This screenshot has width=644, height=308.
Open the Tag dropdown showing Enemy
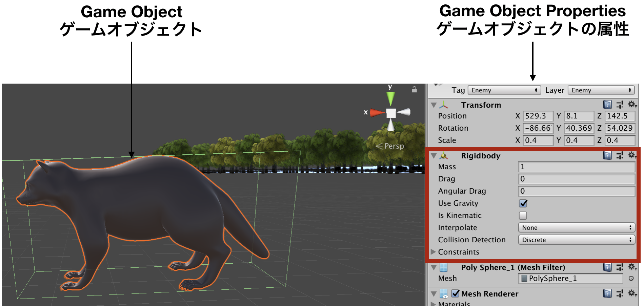point(504,90)
